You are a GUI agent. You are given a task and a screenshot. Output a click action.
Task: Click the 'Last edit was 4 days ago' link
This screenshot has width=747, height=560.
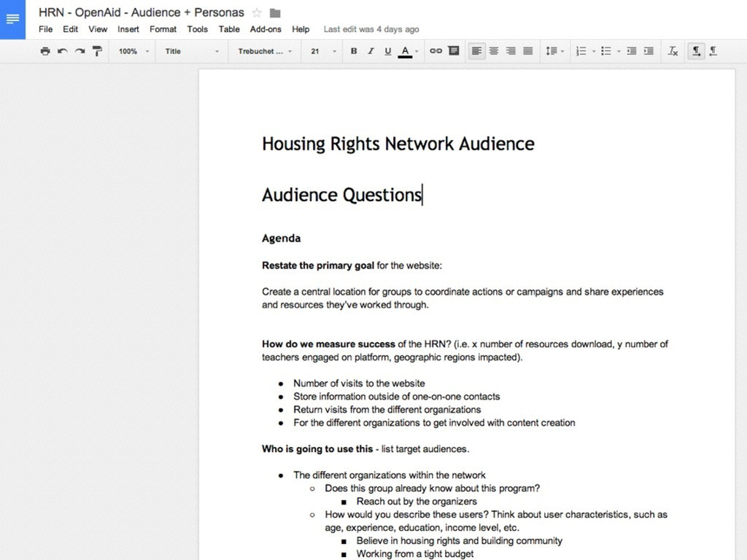[x=371, y=29]
